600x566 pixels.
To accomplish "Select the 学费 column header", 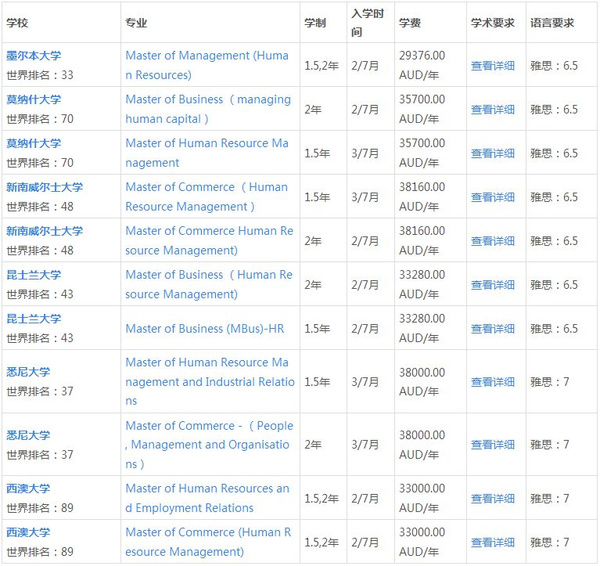I will [410, 23].
